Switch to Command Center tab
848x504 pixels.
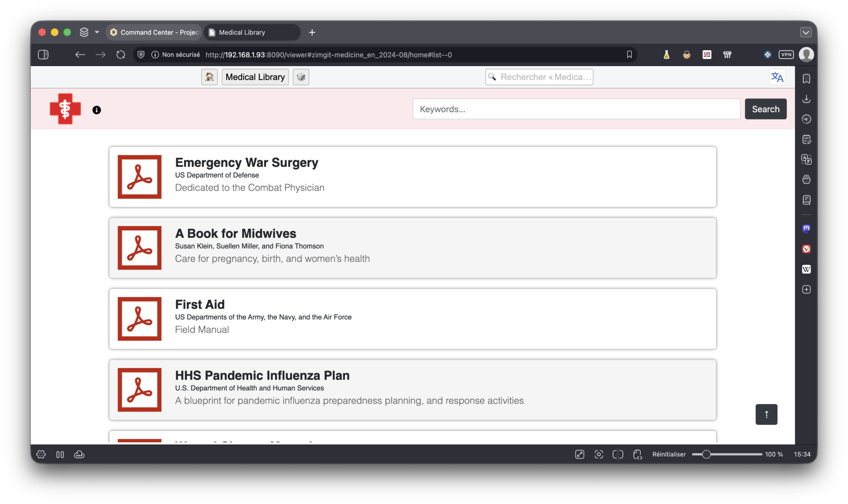(x=155, y=32)
